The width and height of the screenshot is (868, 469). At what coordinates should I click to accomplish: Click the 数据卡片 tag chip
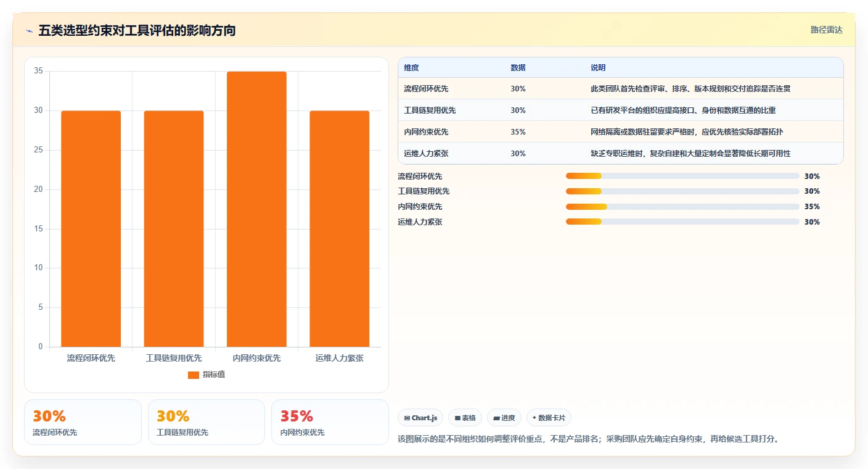pos(549,418)
